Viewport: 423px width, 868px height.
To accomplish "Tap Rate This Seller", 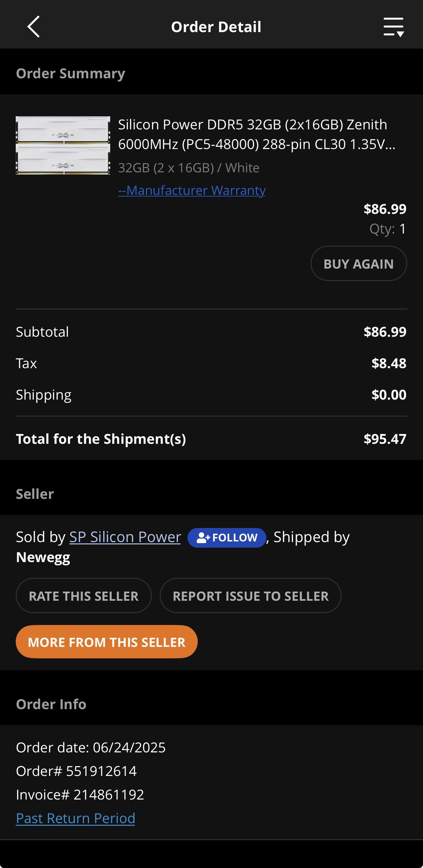I will tap(84, 596).
